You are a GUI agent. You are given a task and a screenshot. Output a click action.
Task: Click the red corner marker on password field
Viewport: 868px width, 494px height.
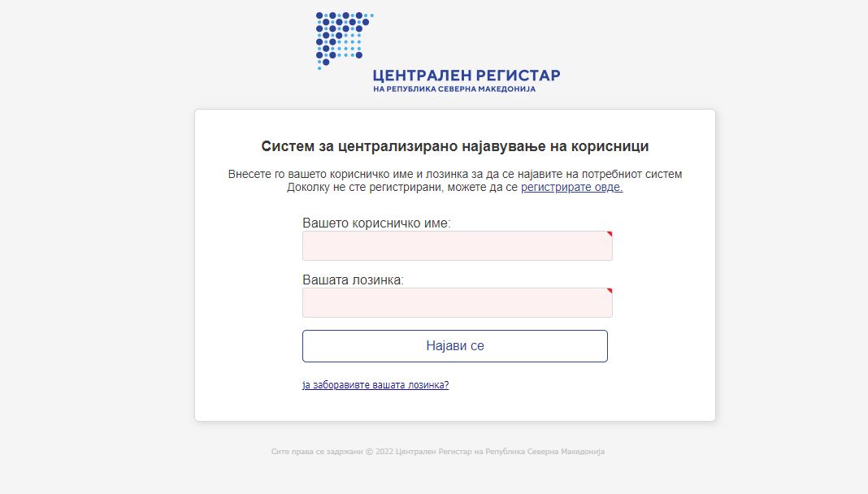(610, 291)
